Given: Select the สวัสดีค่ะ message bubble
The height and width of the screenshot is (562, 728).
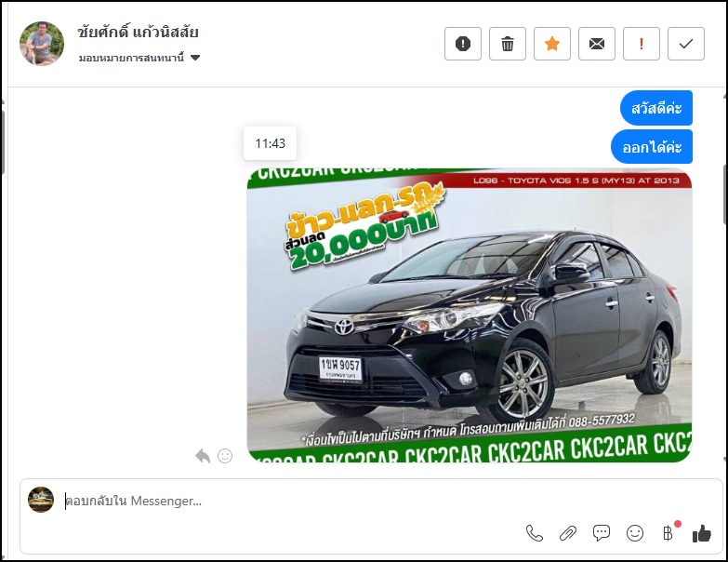Looking at the screenshot, I should pos(656,108).
